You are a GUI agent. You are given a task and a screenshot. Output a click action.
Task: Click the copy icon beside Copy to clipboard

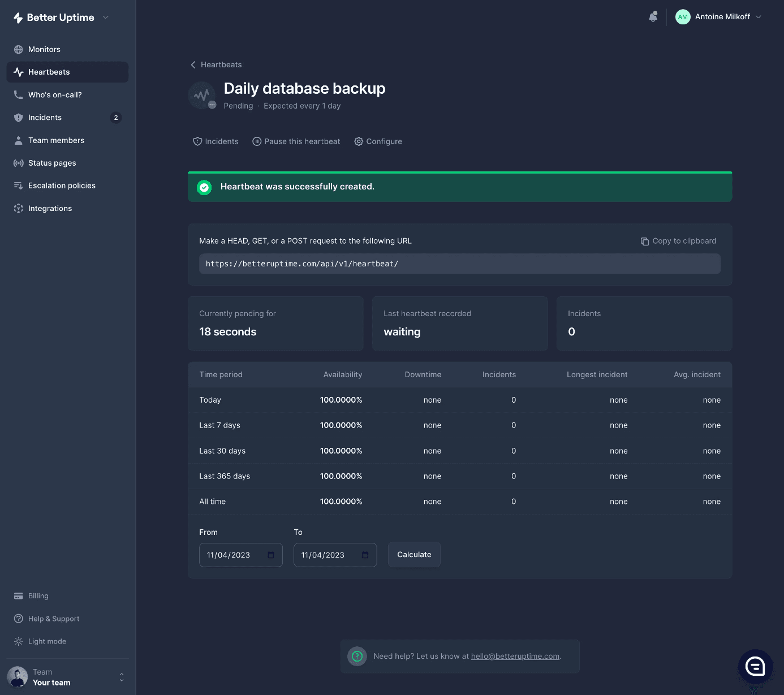click(645, 241)
